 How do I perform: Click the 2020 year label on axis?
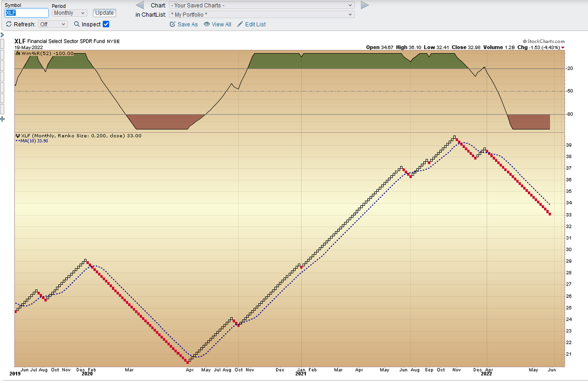point(88,374)
